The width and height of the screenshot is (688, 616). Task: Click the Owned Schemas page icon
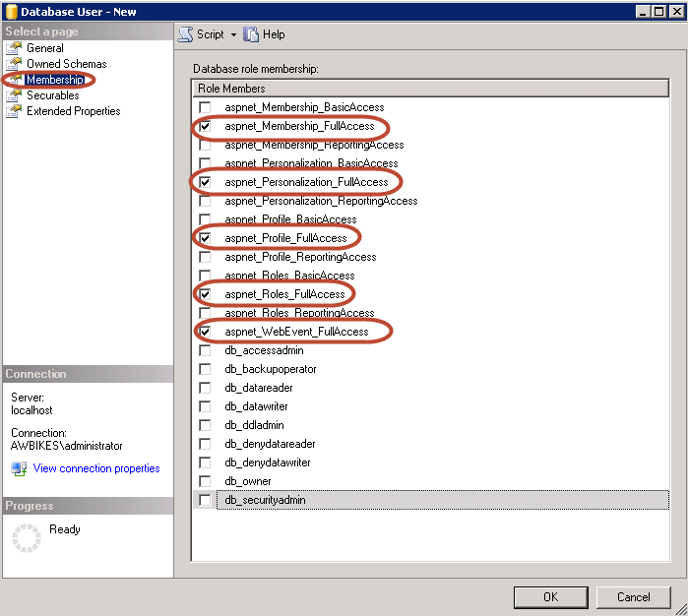tap(14, 64)
